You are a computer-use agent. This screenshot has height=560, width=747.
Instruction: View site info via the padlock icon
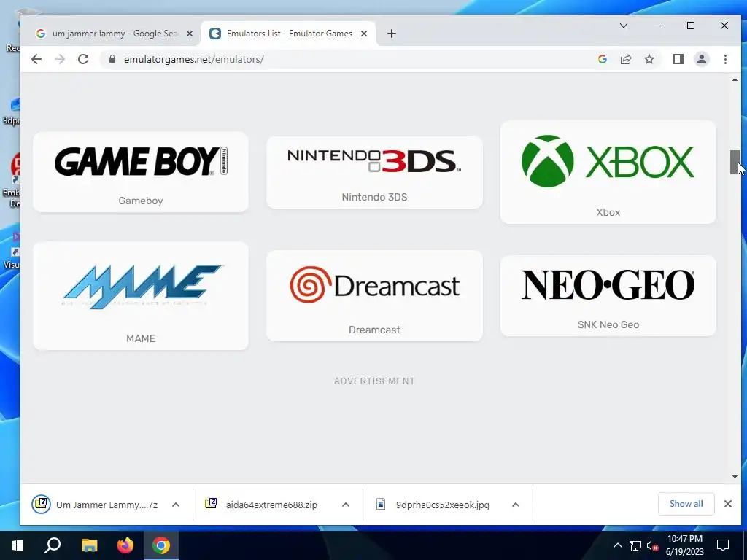click(x=112, y=59)
